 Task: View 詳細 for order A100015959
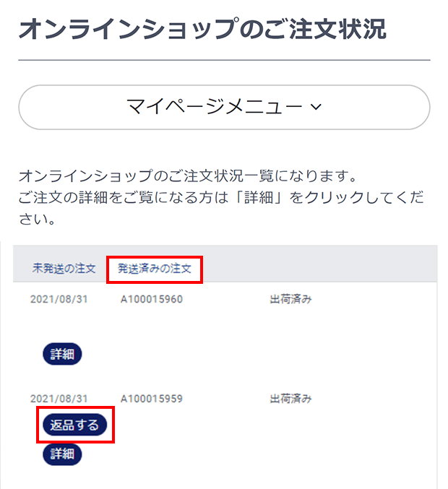(x=62, y=454)
